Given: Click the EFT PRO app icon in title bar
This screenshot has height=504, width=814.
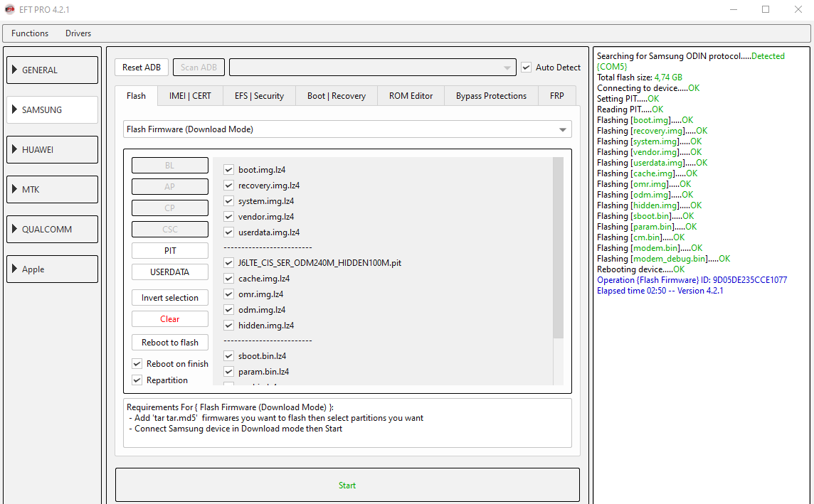Looking at the screenshot, I should point(9,9).
